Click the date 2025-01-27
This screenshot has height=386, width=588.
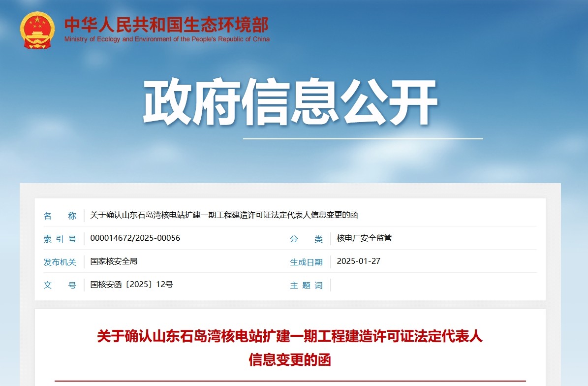[358, 261]
